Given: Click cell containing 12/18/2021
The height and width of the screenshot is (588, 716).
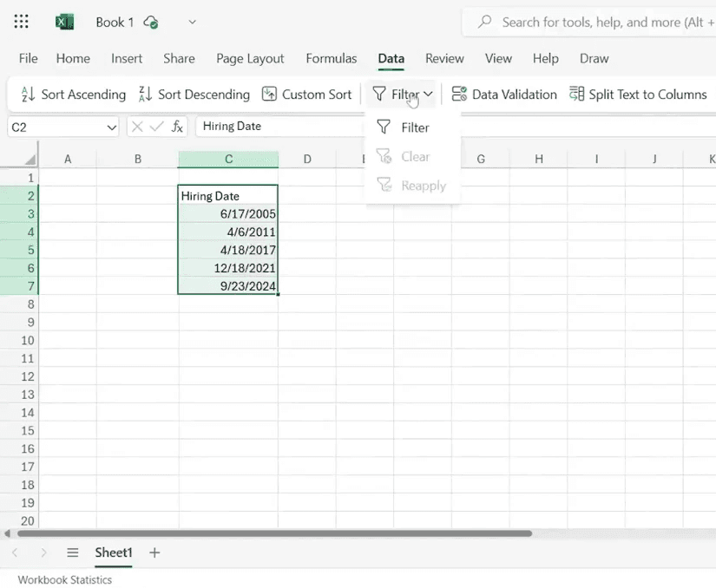Looking at the screenshot, I should [228, 268].
